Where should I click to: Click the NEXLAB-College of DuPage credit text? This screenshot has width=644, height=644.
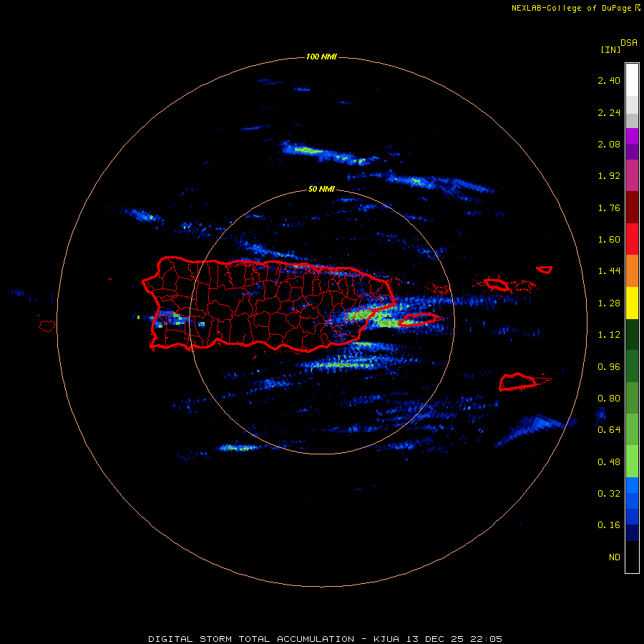(571, 8)
